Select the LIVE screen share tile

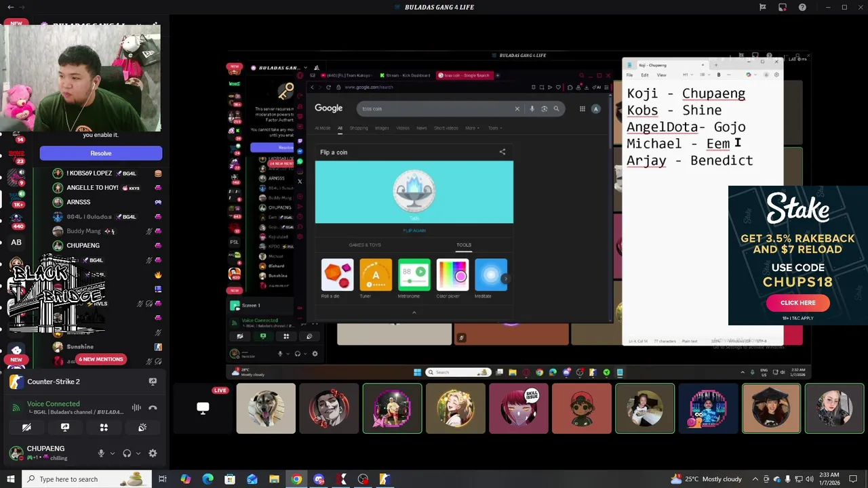(203, 408)
